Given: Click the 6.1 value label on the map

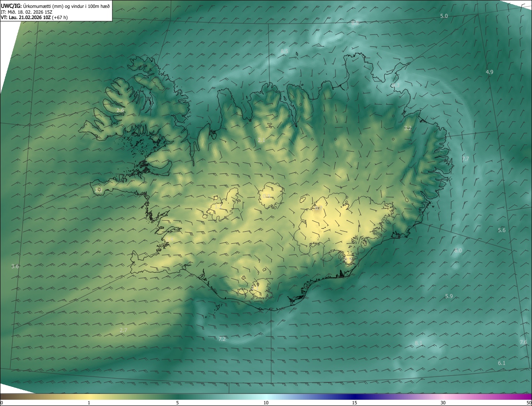Looking at the screenshot, I should [502, 363].
